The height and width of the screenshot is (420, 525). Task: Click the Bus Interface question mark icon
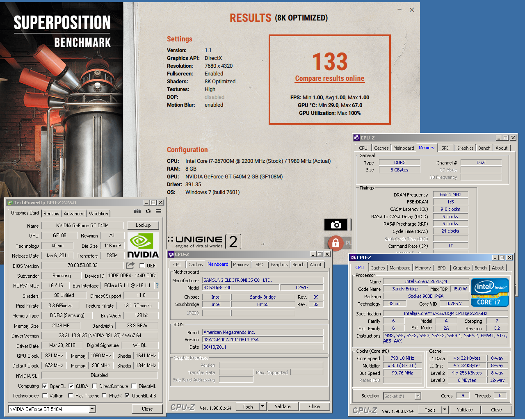pos(157,285)
